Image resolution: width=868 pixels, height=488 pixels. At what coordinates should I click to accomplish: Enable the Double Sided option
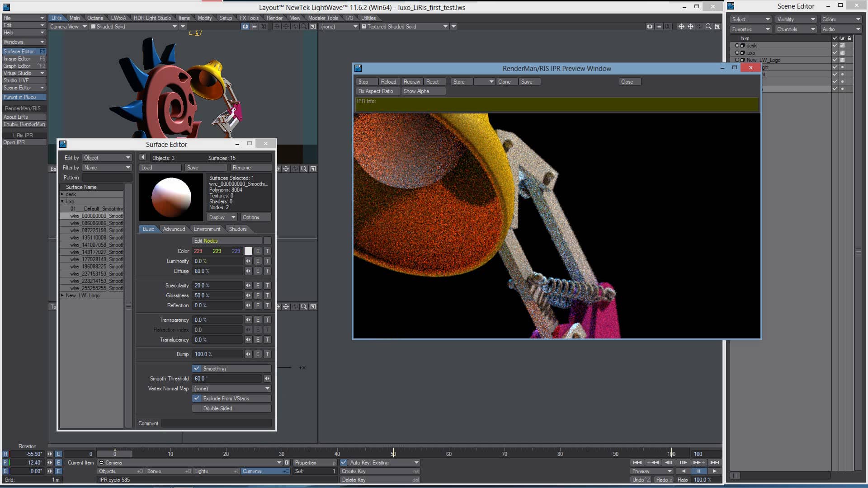(x=218, y=408)
